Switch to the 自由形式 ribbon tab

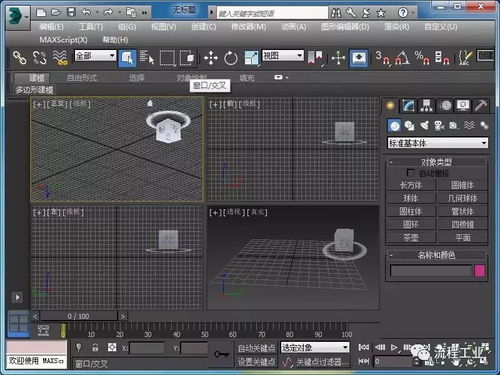click(x=82, y=78)
